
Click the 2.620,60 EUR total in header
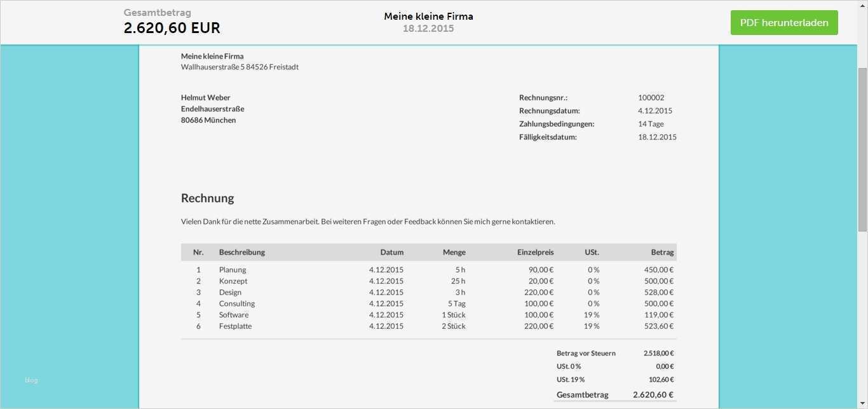coord(172,29)
